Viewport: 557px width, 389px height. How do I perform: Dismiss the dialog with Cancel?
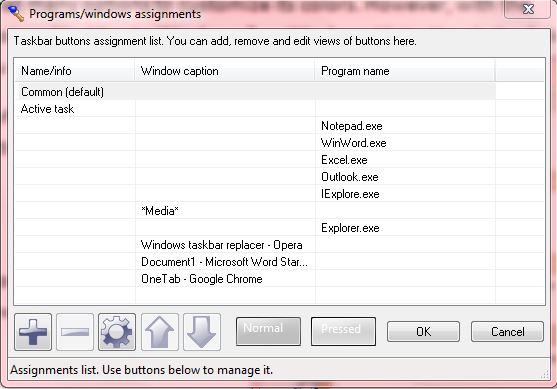pos(507,331)
